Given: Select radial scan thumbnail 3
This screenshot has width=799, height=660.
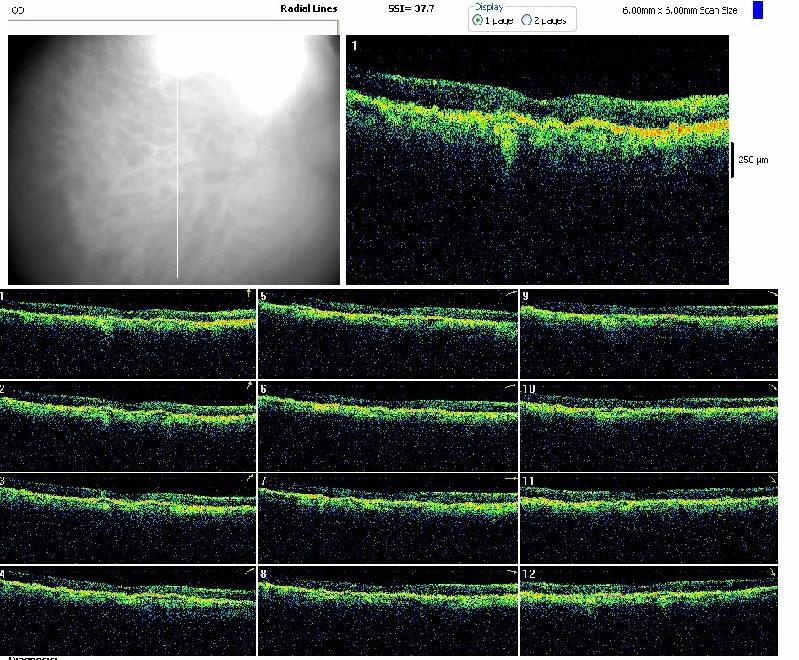Looking at the screenshot, I should click(x=128, y=513).
